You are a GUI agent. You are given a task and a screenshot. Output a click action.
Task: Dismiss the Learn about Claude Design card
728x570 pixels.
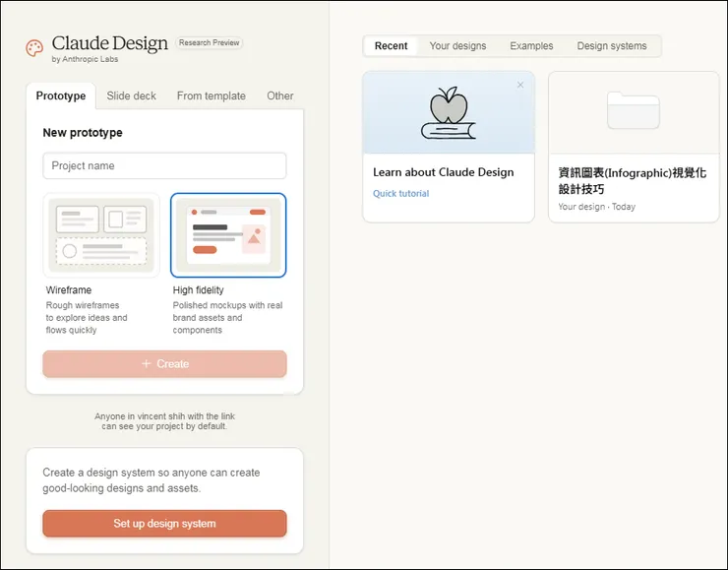520,85
